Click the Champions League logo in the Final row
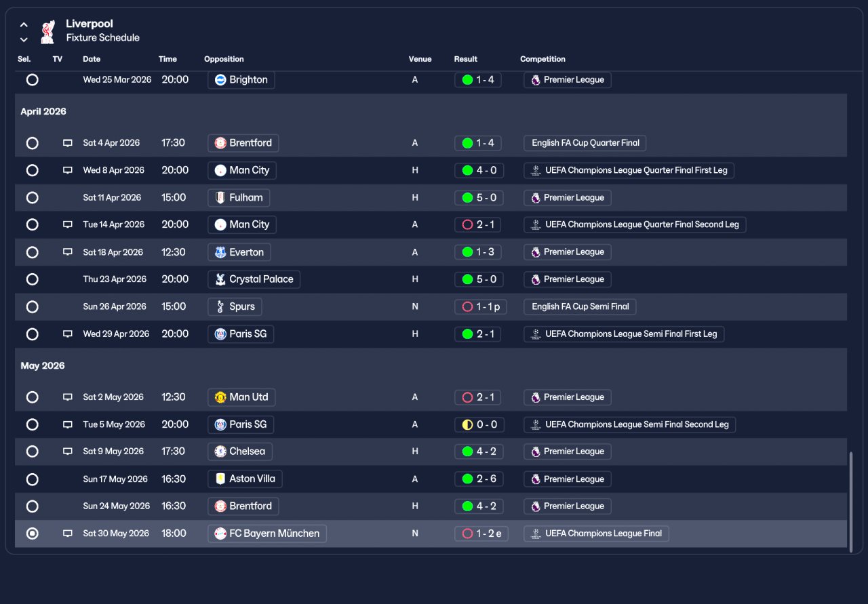Screen dimensions: 868x604 [536, 533]
